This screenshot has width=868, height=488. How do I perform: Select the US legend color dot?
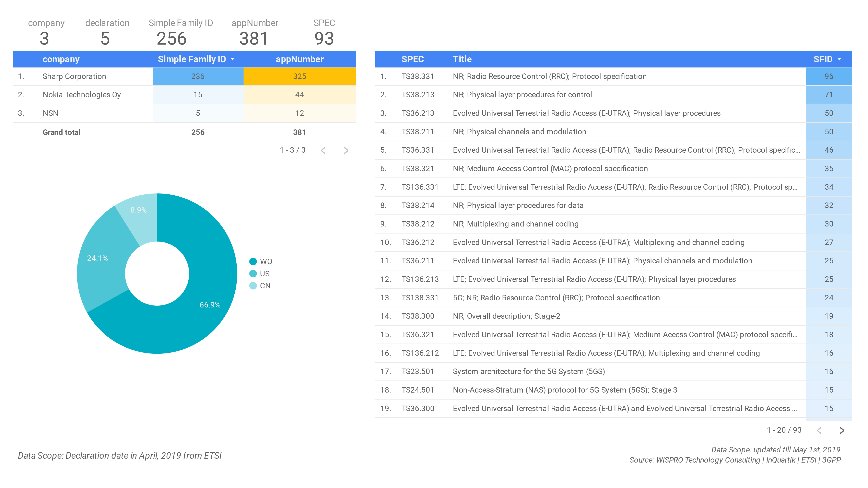click(253, 274)
